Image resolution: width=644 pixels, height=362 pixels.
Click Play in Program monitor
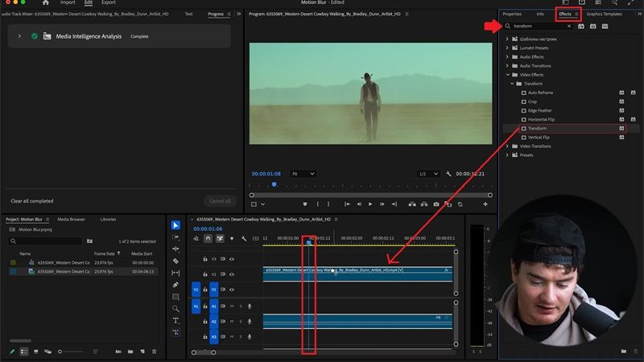(x=370, y=204)
